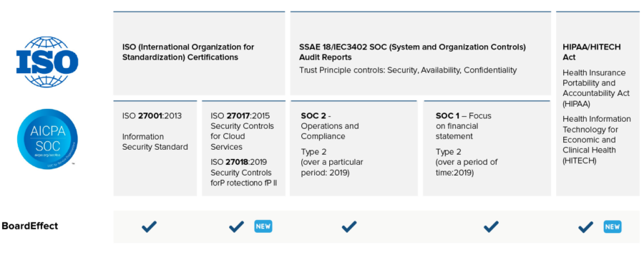
Task: Click the SSAE 18/IEC3402 SOC Audit Reports heading
Action: coord(412,52)
